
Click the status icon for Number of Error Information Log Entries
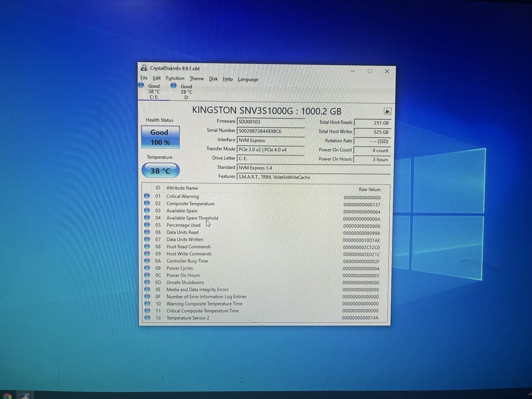(147, 296)
